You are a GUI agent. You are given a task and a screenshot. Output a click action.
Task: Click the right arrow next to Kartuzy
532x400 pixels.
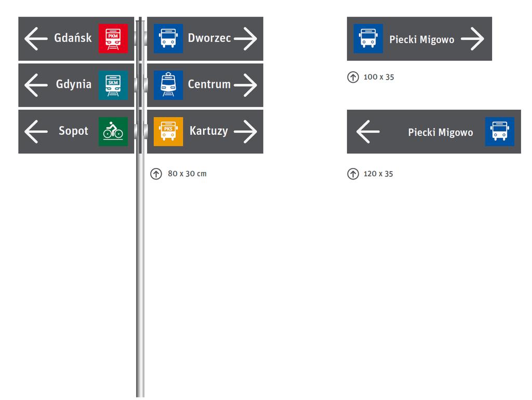(x=245, y=132)
